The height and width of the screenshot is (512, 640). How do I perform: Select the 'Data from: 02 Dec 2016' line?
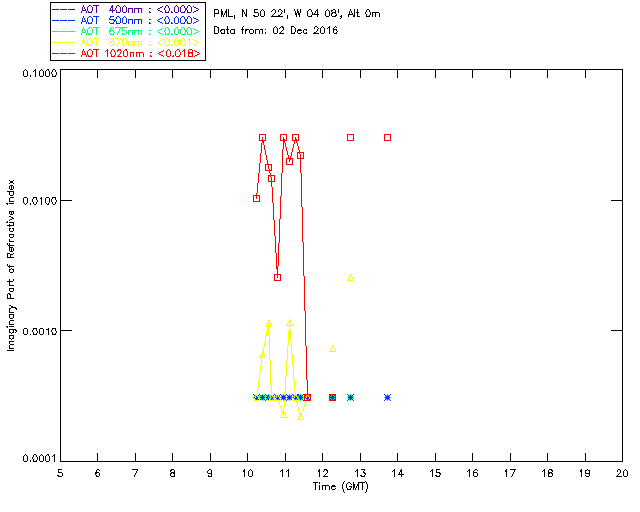point(276,31)
